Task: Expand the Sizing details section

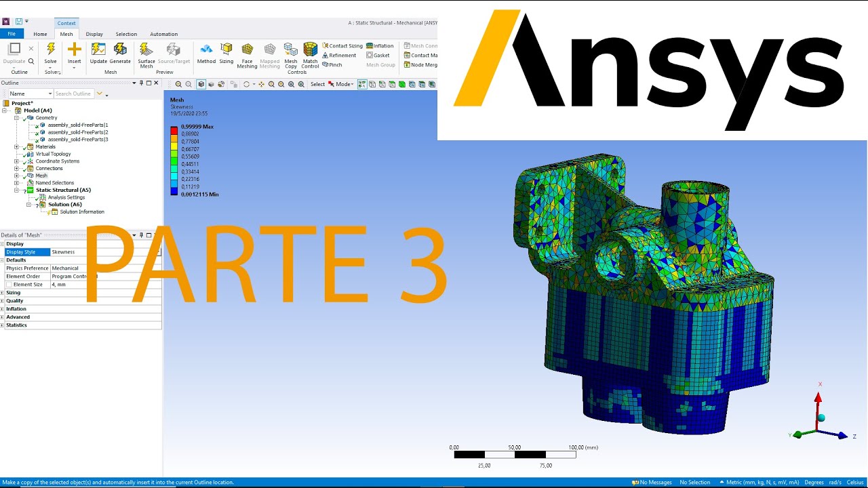Action: pyautogui.click(x=2, y=293)
